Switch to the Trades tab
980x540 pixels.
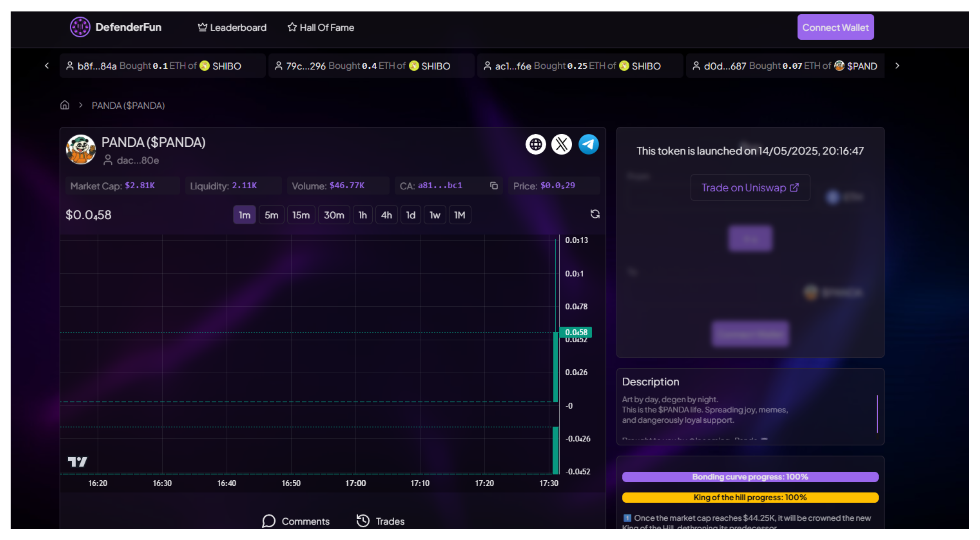(x=380, y=521)
